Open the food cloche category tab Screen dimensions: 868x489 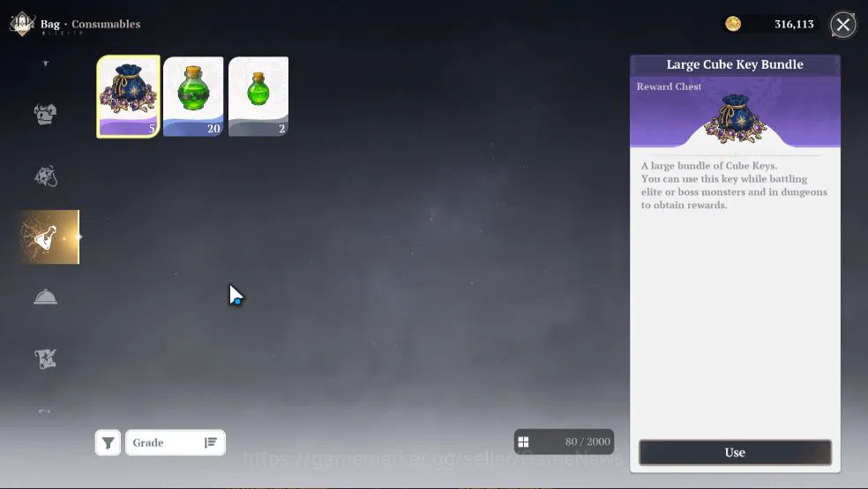point(45,297)
